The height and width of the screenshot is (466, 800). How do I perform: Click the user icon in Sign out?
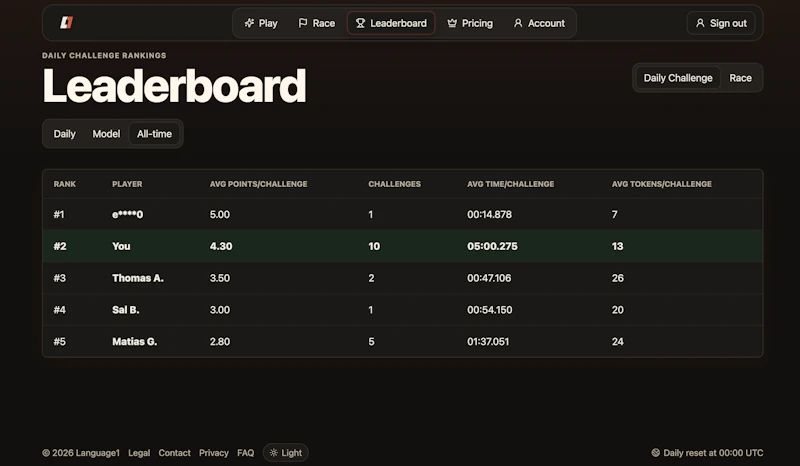tap(700, 23)
